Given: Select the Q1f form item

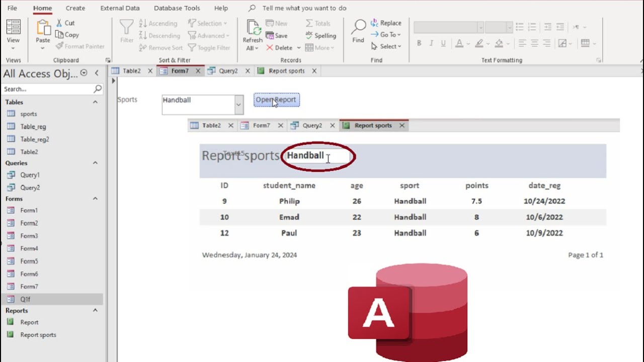Looking at the screenshot, I should [x=52, y=299].
